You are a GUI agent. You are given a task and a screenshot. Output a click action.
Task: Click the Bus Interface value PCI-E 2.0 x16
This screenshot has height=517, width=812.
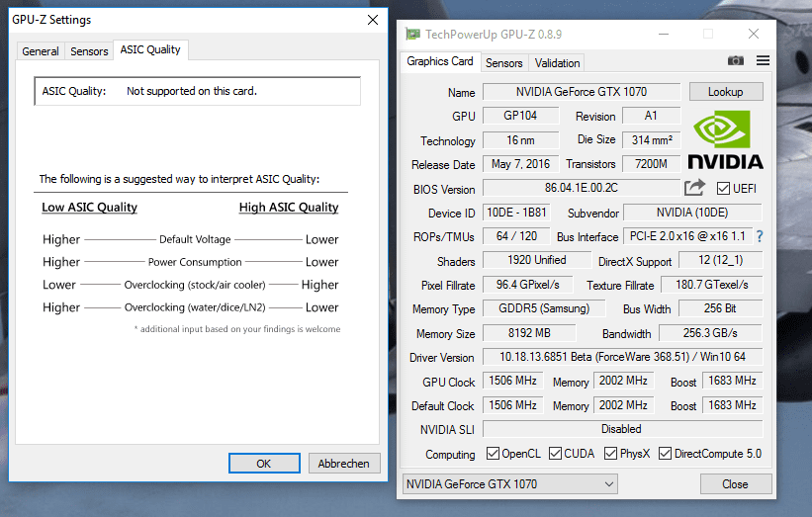pos(687,236)
